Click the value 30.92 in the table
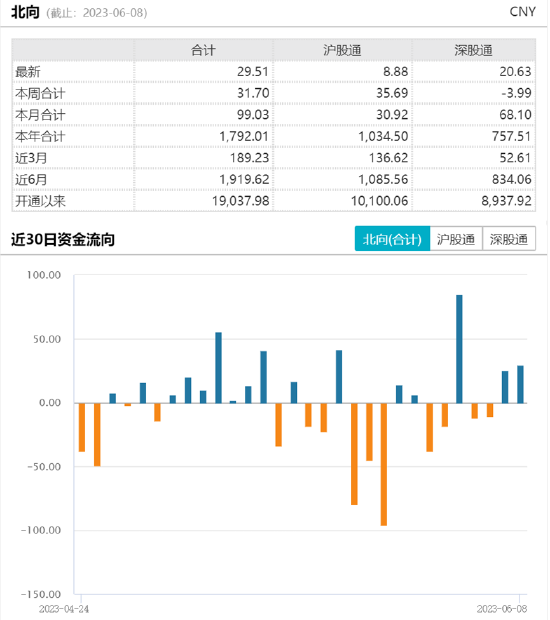The image size is (550, 620). [392, 115]
